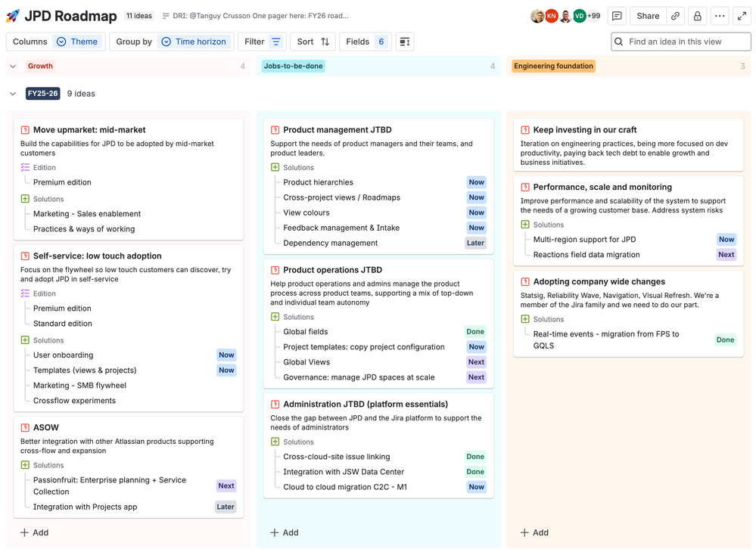This screenshot has height=552, width=756.
Task: Open Standard edition item
Action: (63, 324)
